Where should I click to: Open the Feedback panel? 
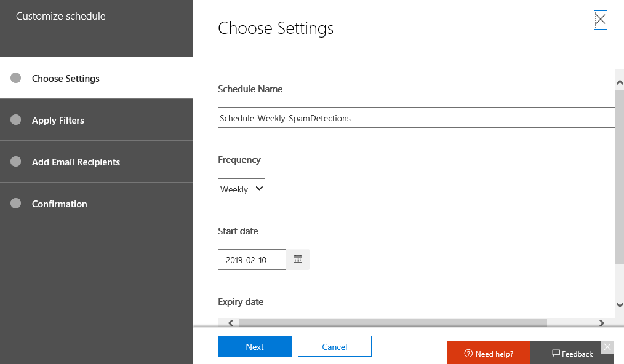[x=572, y=354]
